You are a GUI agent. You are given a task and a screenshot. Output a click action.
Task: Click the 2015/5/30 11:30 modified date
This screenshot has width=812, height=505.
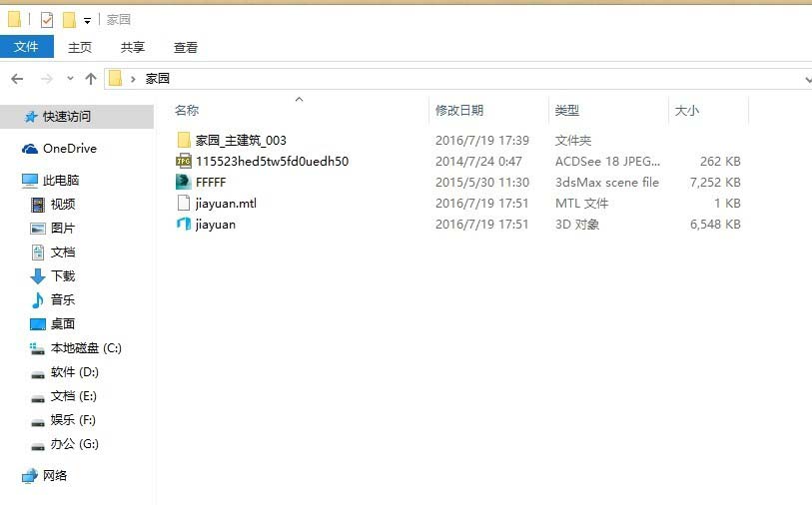click(x=482, y=182)
